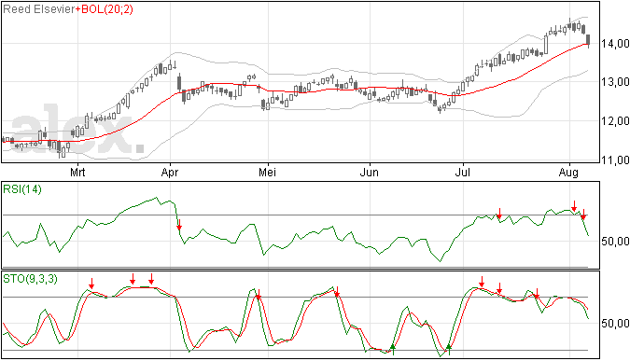644x361 pixels.
Task: Click the 12,00 price axis label
Action: [x=615, y=121]
